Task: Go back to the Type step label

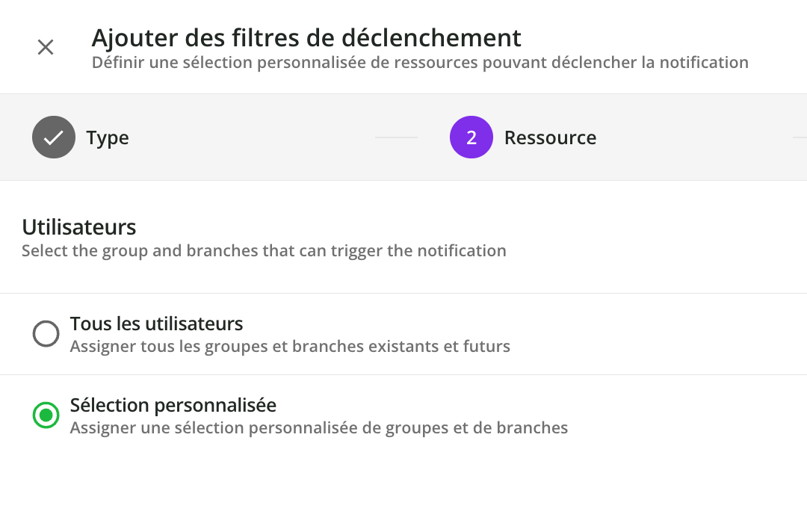Action: 108,138
